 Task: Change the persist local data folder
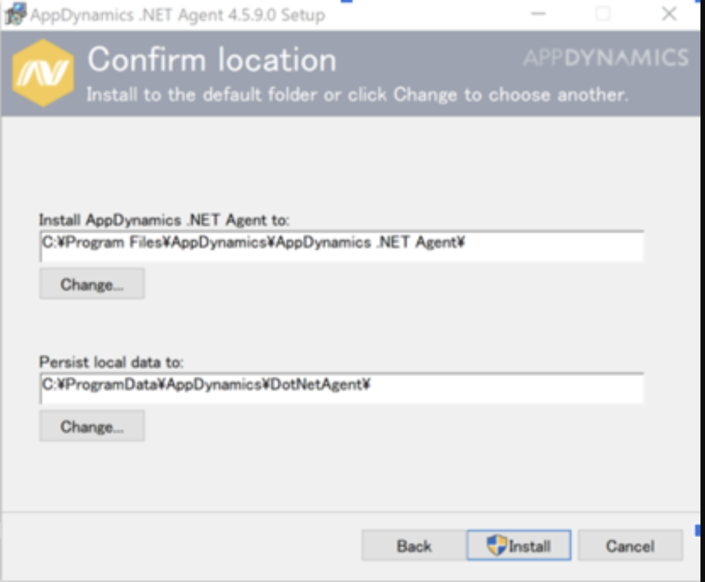tap(92, 426)
